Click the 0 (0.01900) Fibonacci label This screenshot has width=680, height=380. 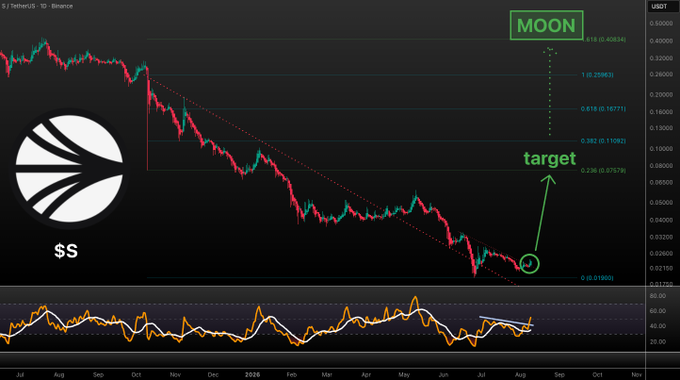pyautogui.click(x=597, y=278)
